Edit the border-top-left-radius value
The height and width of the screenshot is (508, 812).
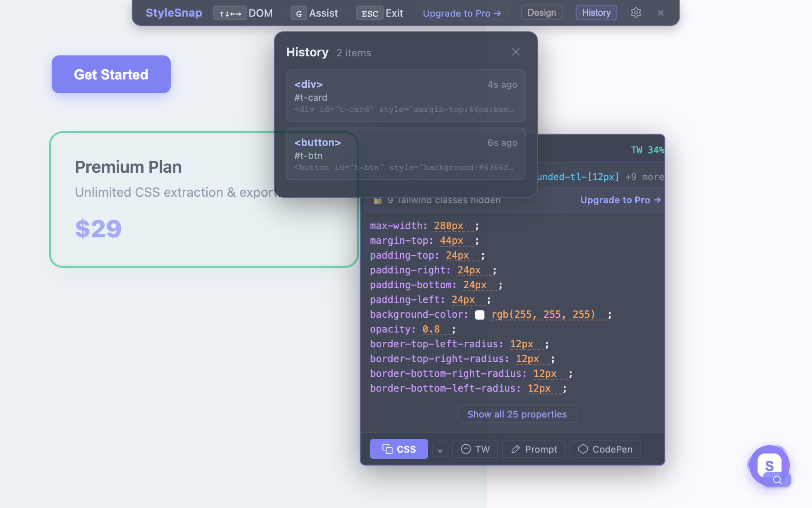click(x=522, y=344)
